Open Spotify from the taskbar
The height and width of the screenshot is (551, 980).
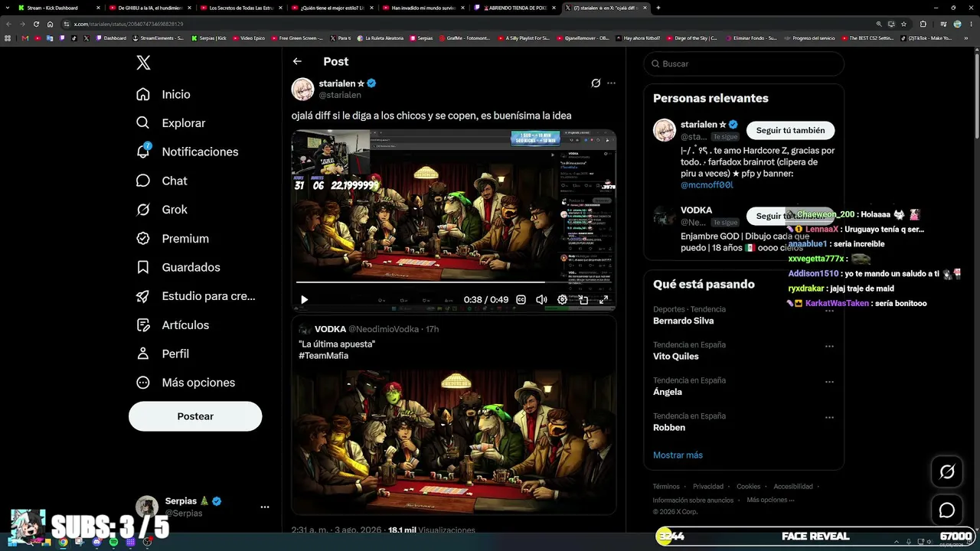tap(113, 542)
